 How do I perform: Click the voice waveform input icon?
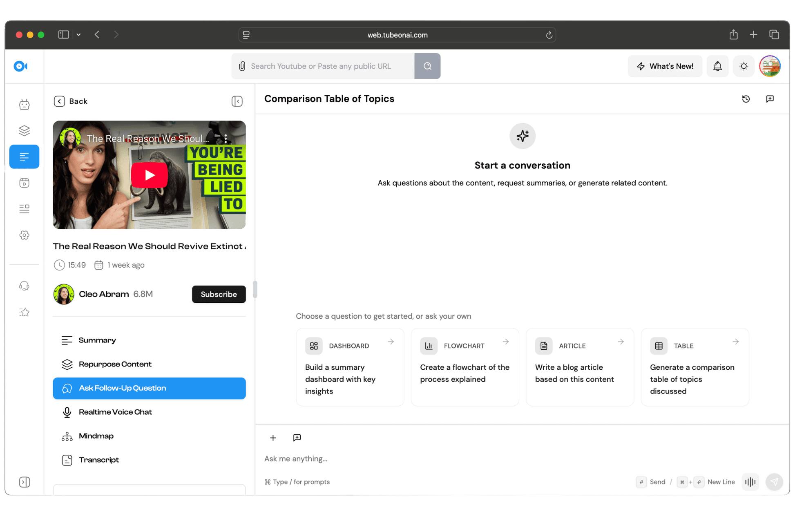click(x=750, y=482)
